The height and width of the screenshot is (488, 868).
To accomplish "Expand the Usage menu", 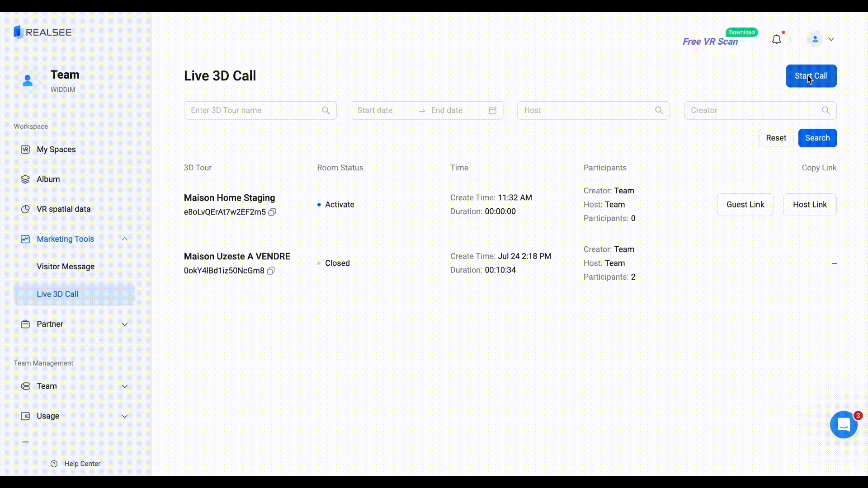I will pos(125,416).
